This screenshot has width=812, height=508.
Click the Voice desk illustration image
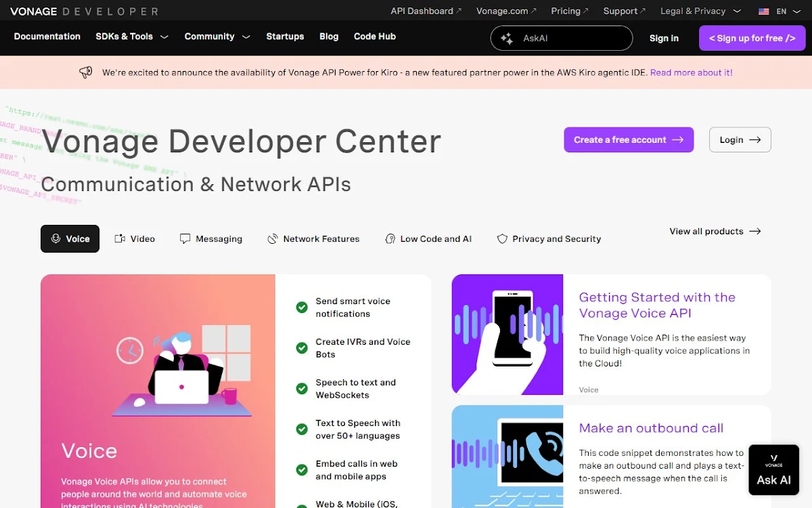click(183, 371)
